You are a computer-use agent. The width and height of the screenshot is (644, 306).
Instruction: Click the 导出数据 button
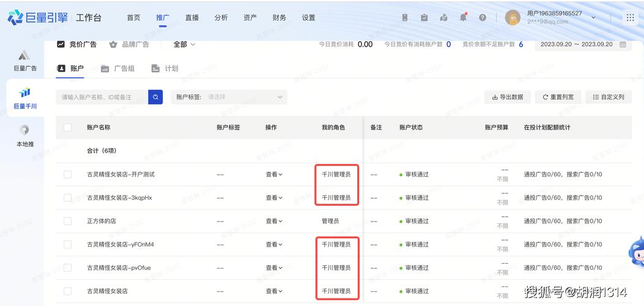508,97
